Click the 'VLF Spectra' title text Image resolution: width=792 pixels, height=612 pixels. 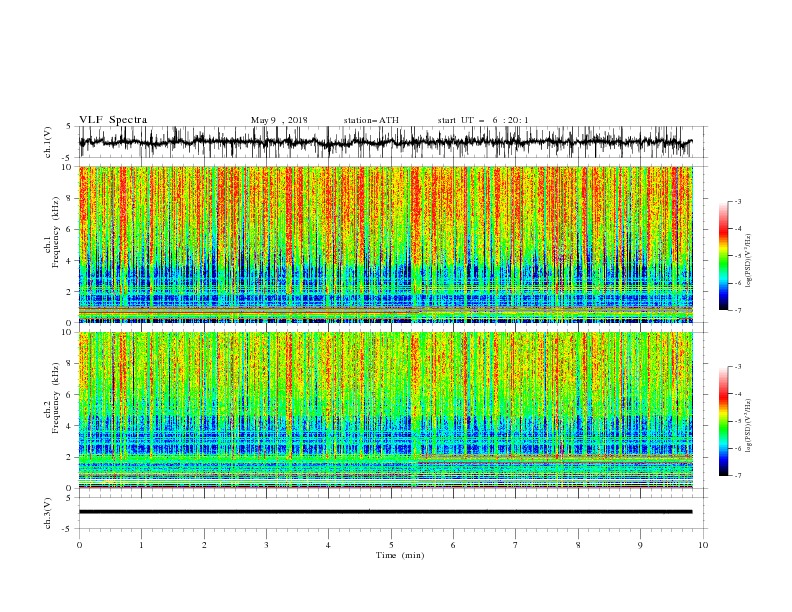click(113, 120)
